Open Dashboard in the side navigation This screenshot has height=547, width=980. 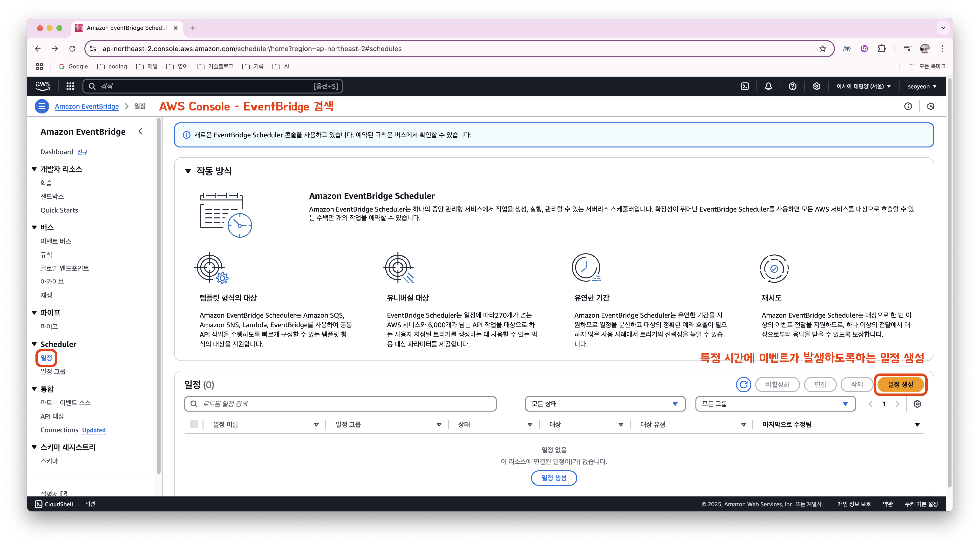point(57,152)
